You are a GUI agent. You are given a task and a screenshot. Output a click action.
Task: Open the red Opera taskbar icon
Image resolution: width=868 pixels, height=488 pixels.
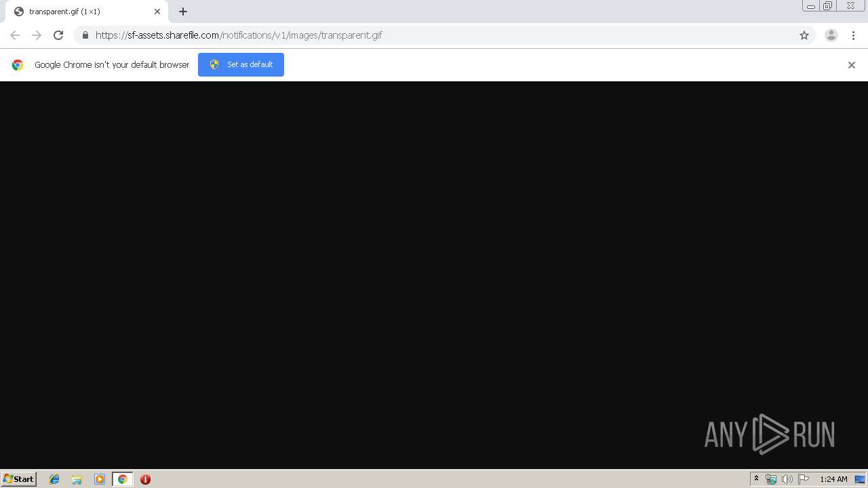tap(145, 479)
